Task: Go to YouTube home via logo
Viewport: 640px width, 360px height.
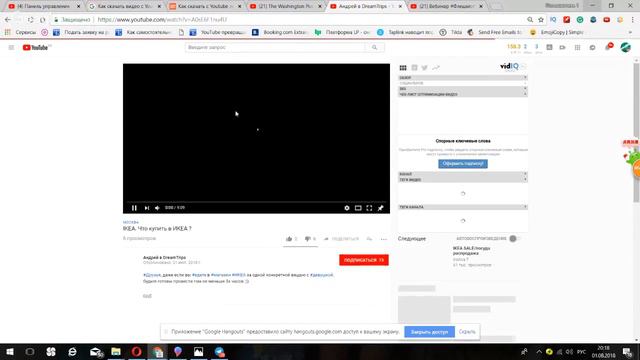Action: (36, 47)
